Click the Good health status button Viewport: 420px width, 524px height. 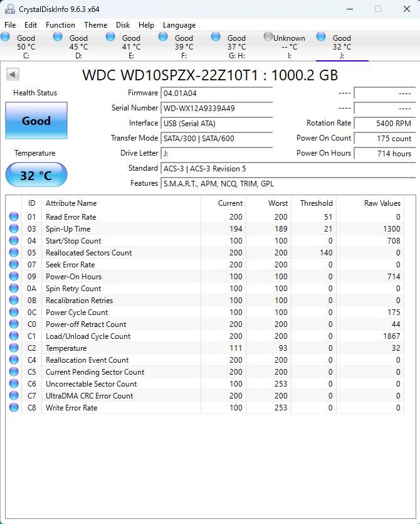point(36,120)
